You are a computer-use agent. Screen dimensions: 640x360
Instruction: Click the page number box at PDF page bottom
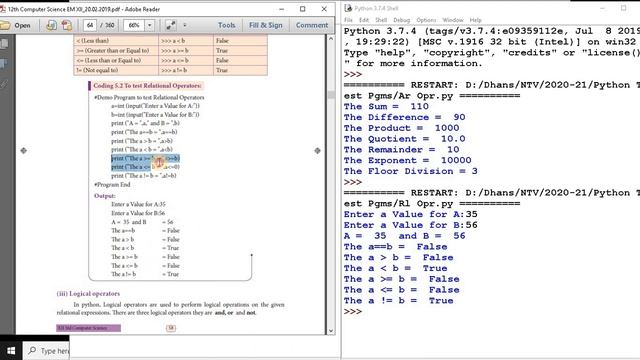[x=171, y=328]
